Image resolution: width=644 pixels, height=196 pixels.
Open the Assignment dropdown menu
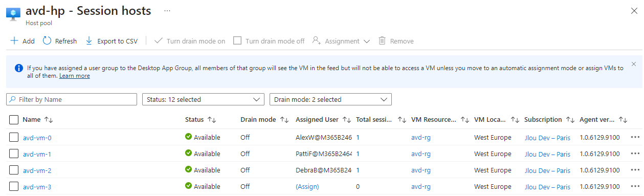(341, 41)
